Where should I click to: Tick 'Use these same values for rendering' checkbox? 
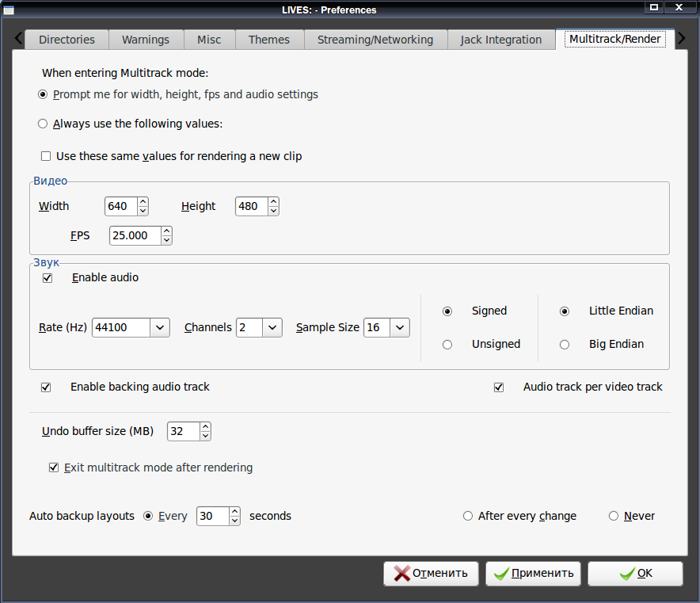click(46, 156)
